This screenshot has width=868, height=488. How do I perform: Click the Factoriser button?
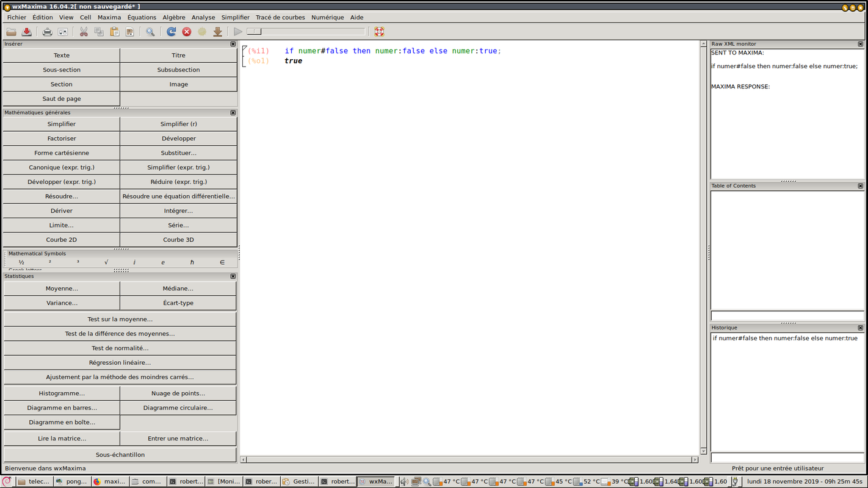(x=62, y=138)
